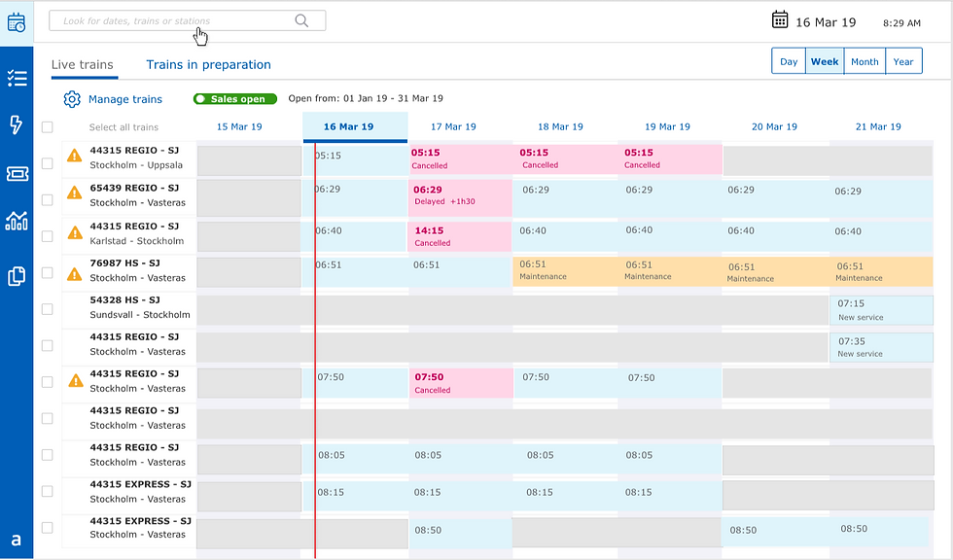Open 07:50 Cancelled slot on 17 Mar
Viewport: 953px width, 560px height.
[x=461, y=383]
